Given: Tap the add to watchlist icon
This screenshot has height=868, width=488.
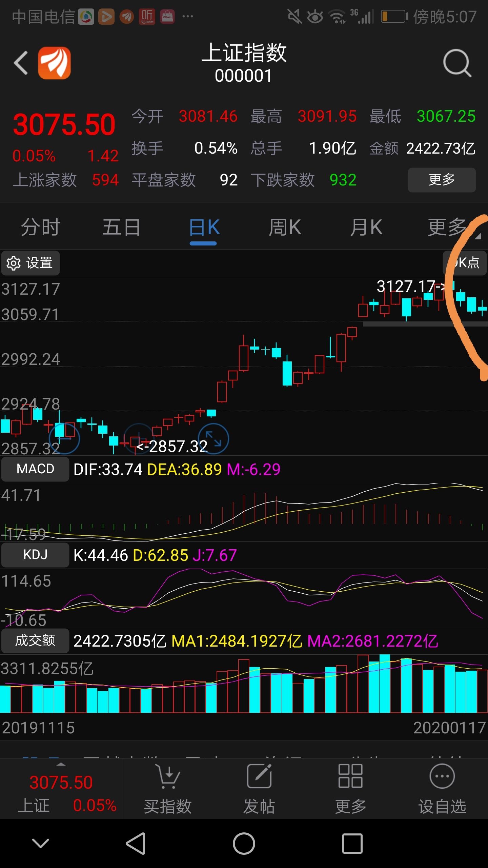Looking at the screenshot, I should [x=442, y=776].
